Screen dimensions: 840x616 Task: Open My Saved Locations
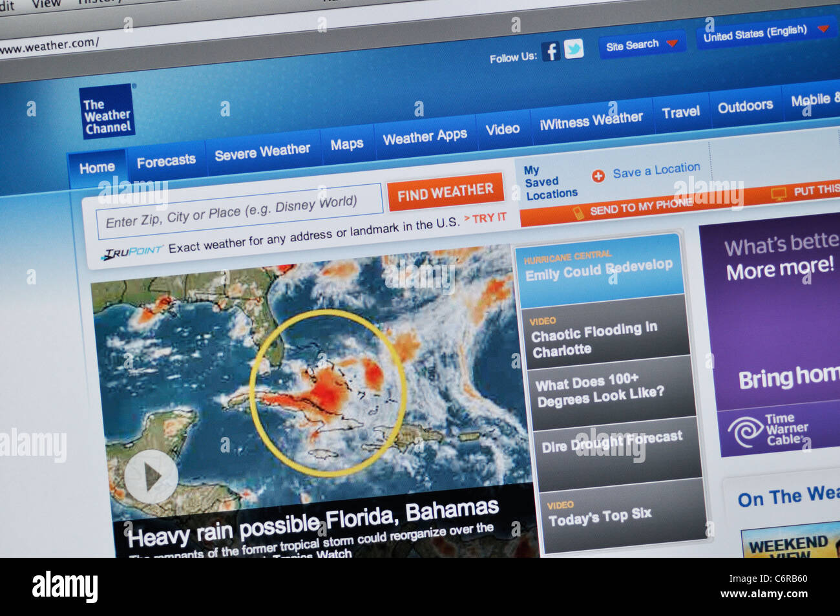(x=551, y=182)
